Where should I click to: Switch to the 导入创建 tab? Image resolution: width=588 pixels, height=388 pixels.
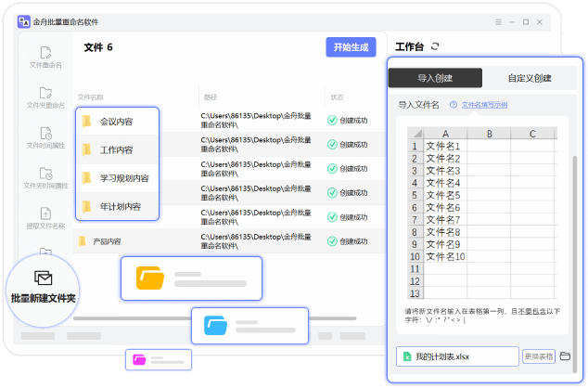pos(434,78)
